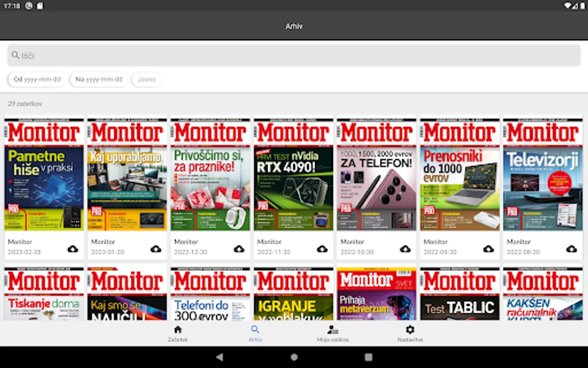This screenshot has width=588, height=368.
Task: Set the 'Na yyyy-mm-dd' end date filter
Action: (x=99, y=79)
